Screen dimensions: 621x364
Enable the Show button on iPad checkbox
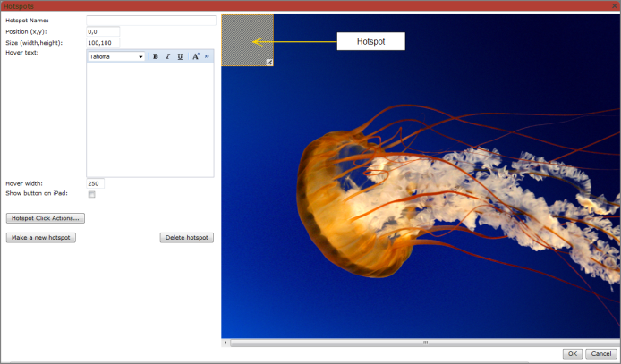[92, 194]
